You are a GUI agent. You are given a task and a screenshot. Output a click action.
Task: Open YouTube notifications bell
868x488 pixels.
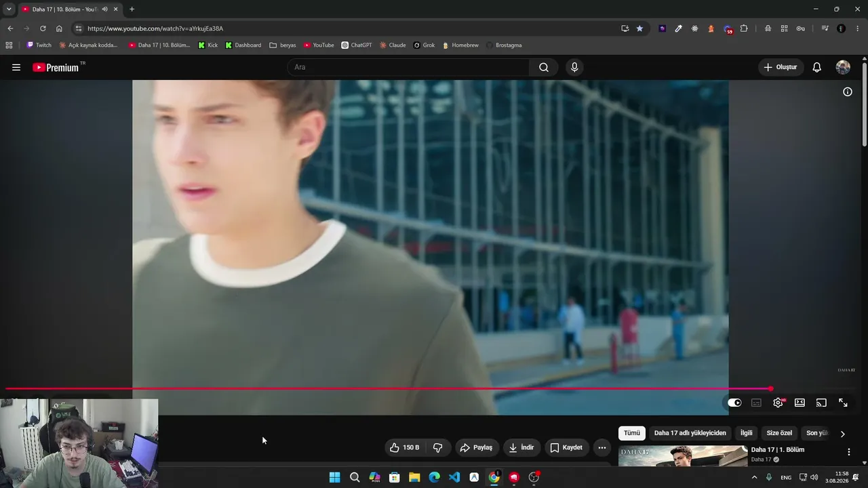click(x=817, y=67)
